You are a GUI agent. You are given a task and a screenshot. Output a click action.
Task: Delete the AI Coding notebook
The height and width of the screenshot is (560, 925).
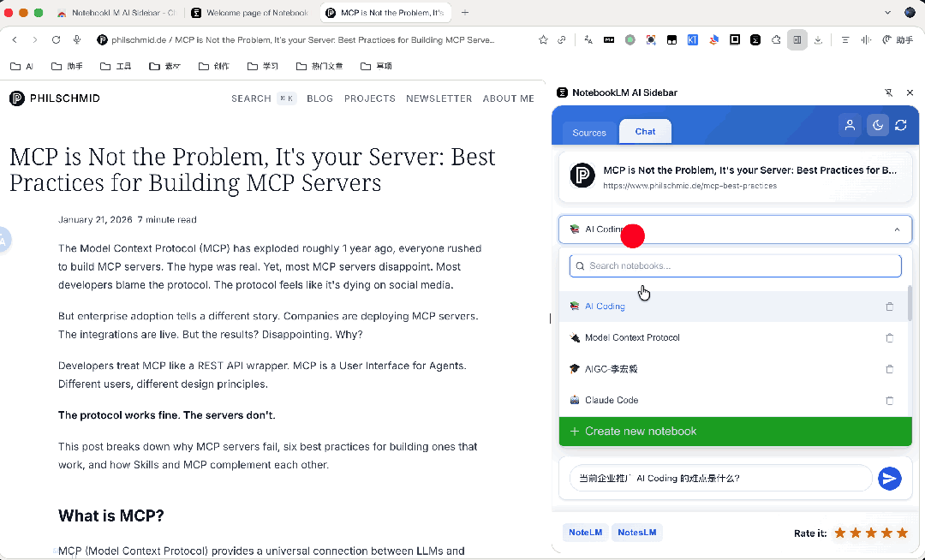pyautogui.click(x=890, y=307)
